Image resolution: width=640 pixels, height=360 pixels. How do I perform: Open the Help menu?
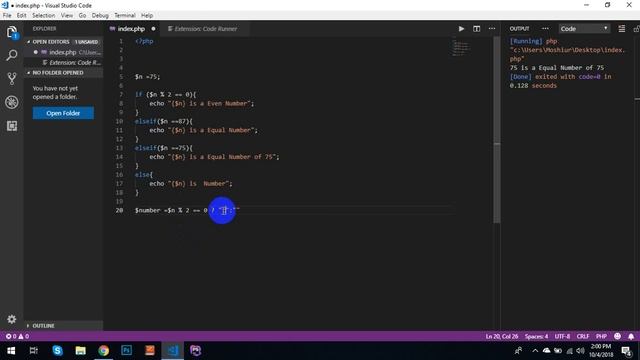point(147,16)
